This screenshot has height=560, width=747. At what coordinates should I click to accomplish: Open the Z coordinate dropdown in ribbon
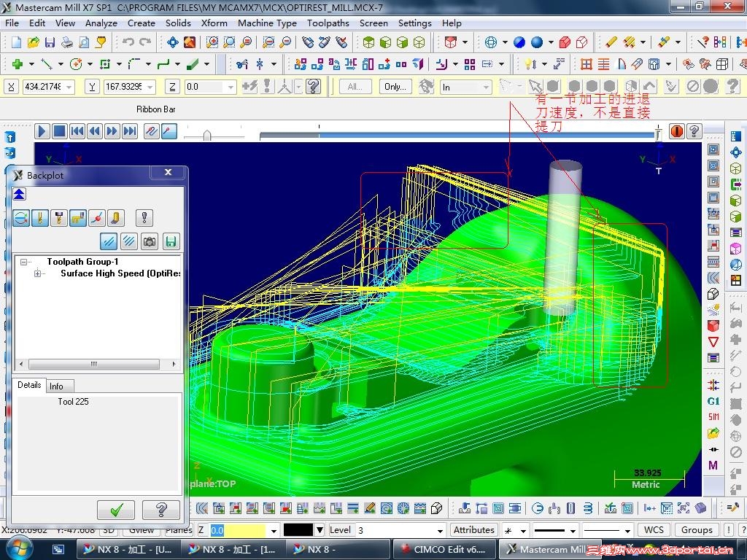tap(231, 87)
